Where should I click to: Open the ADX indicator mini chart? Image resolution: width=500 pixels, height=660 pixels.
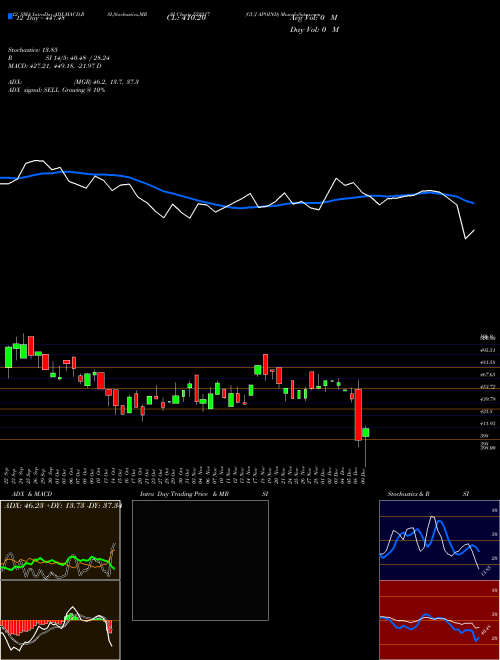[60, 540]
